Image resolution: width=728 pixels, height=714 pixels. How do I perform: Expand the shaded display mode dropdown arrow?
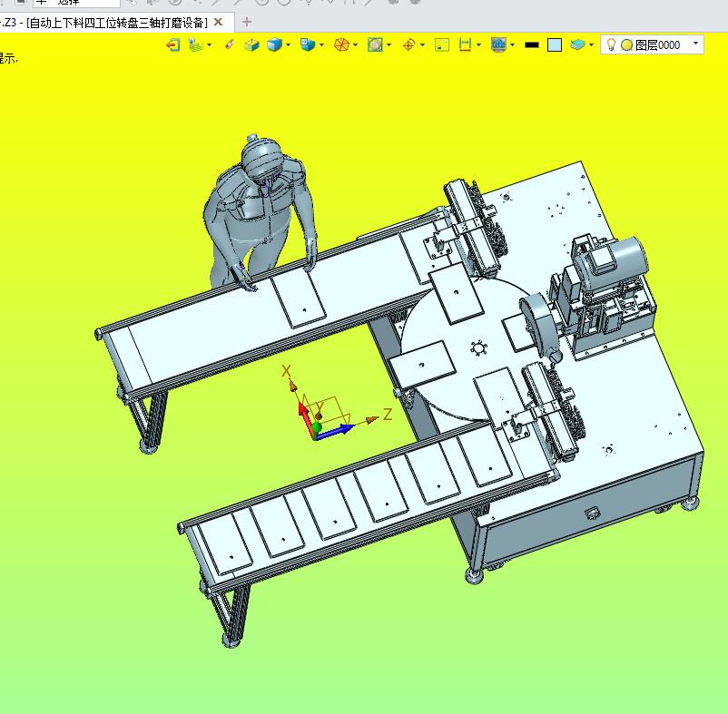click(289, 45)
